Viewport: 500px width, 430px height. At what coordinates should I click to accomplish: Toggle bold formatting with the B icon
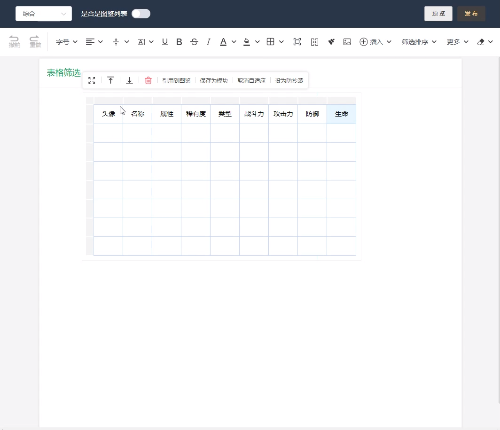(x=179, y=42)
